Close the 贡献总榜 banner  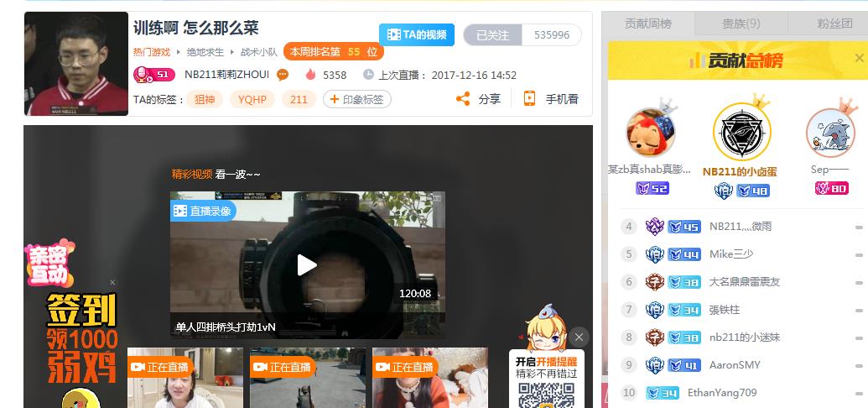(859, 59)
